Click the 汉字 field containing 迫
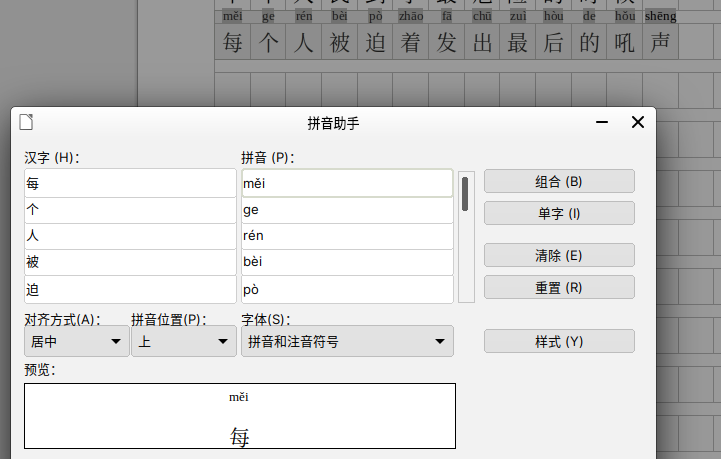 tap(130, 290)
